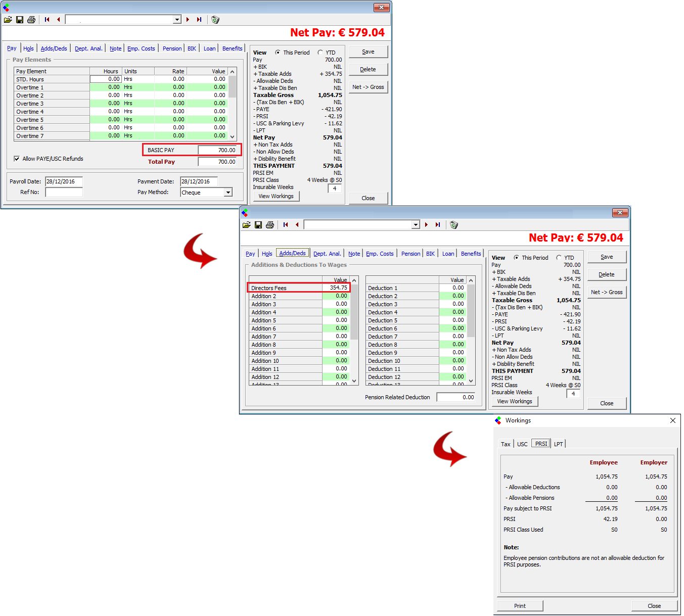The width and height of the screenshot is (684, 616).
Task: Go to previous employee in the Additions & Deductions window
Action: click(297, 225)
